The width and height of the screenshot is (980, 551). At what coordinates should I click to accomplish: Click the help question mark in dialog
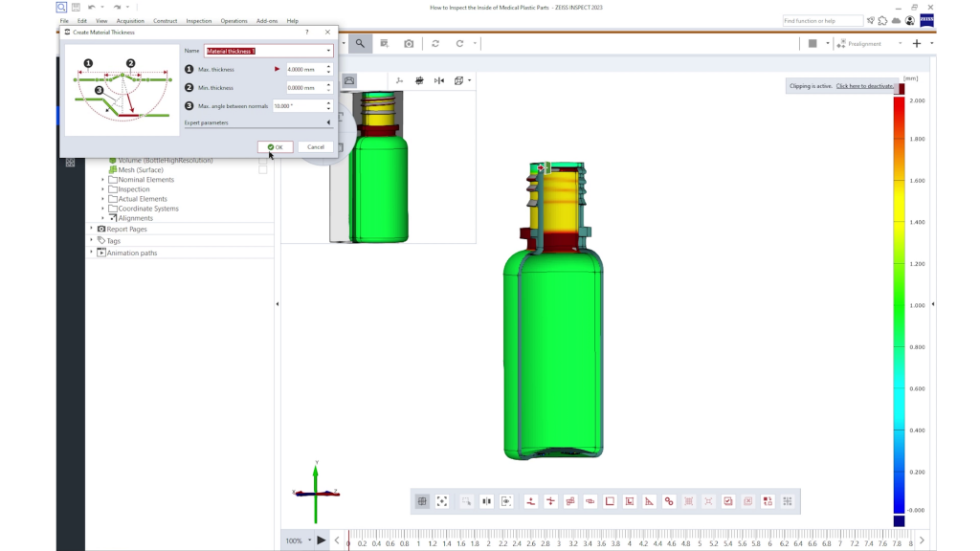(x=307, y=32)
